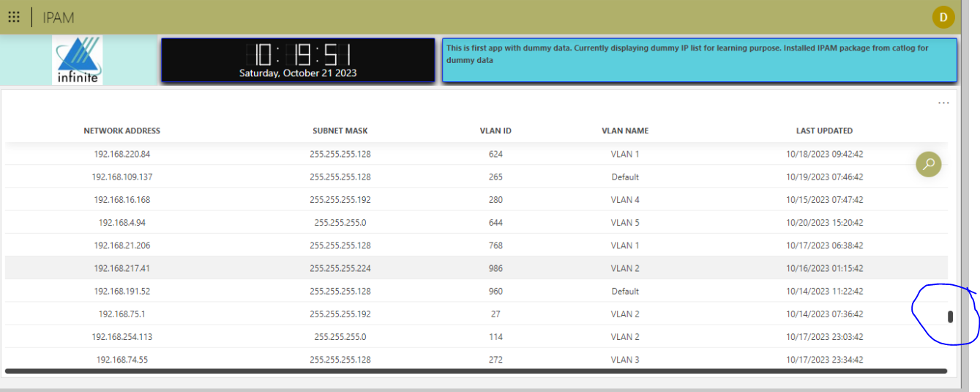Select network address 192.168.191.52
This screenshot has height=392, width=980.
(x=122, y=292)
